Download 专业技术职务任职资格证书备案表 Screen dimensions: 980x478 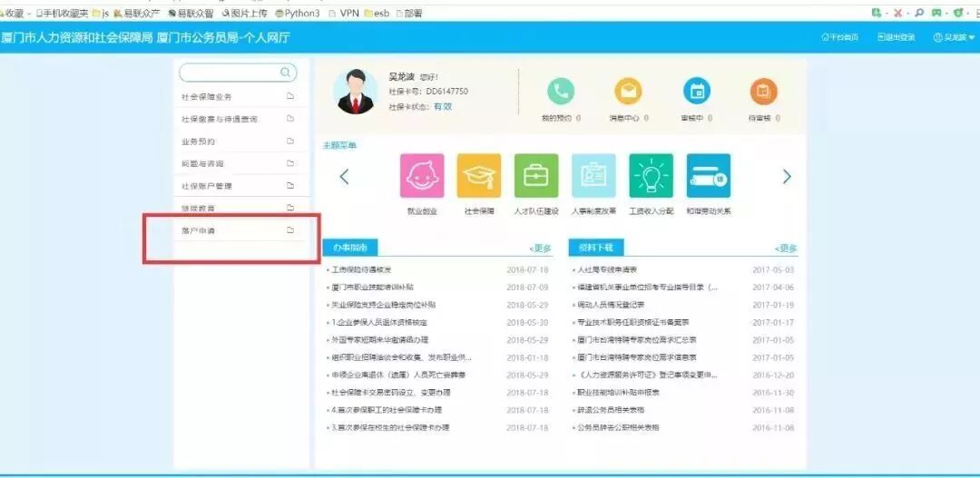point(633,322)
